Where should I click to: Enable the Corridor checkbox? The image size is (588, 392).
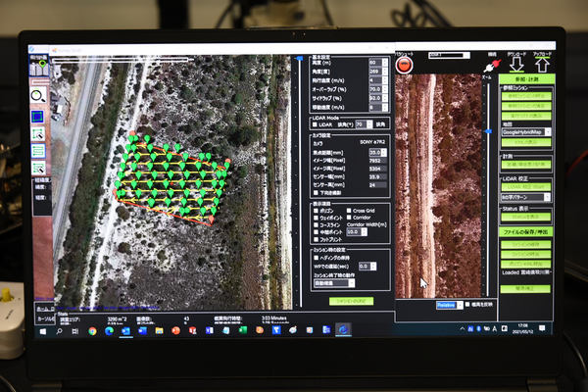(x=349, y=218)
